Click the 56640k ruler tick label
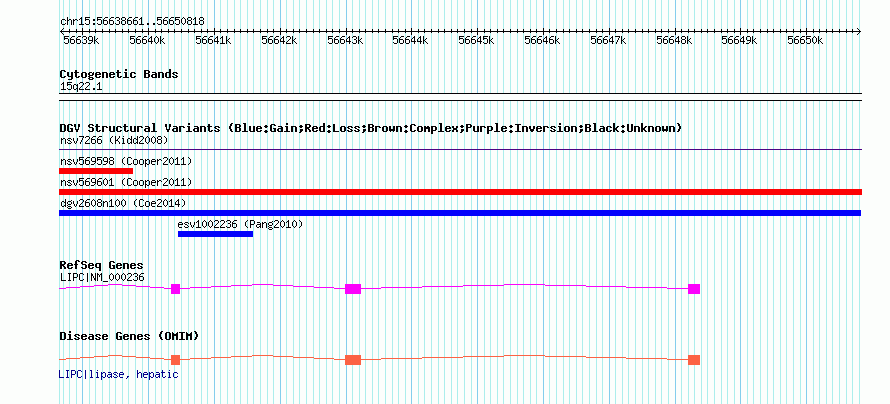 click(x=148, y=40)
